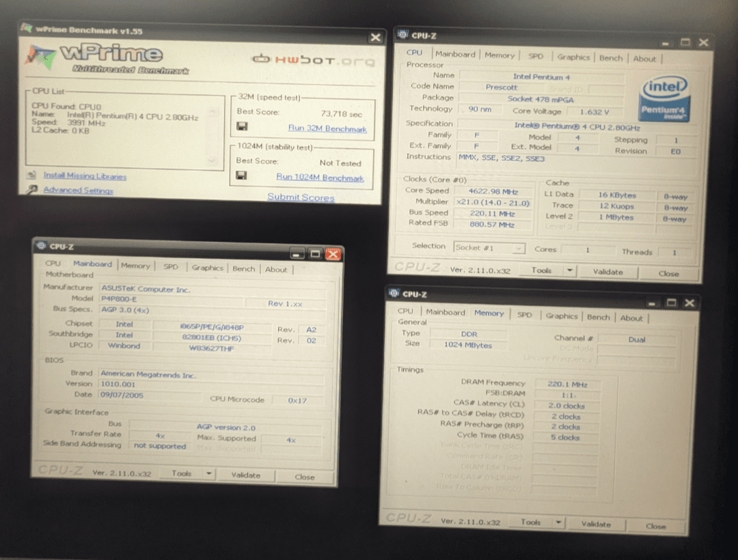Screen dimensions: 738x560
Task: Open the Tools dropdown arrow in the CPU window
Action: point(570,270)
